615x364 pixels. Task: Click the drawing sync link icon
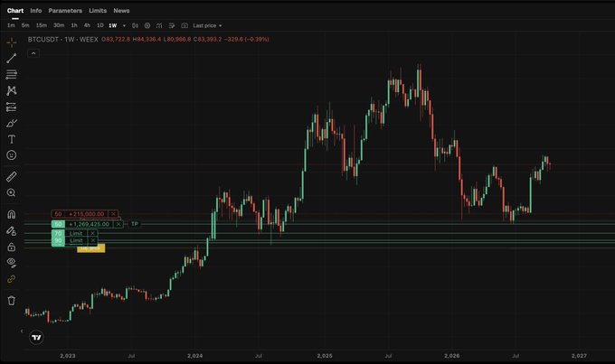[x=12, y=279]
